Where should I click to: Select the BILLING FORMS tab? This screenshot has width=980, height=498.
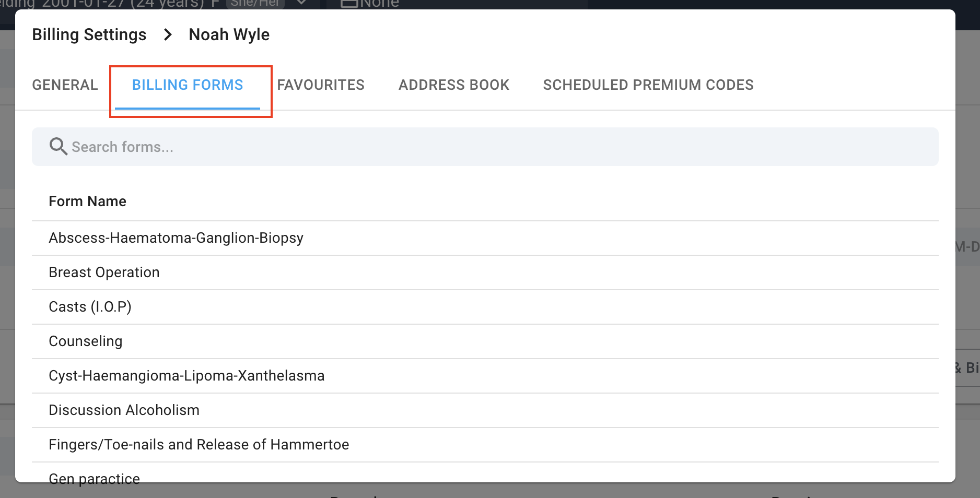tap(188, 85)
